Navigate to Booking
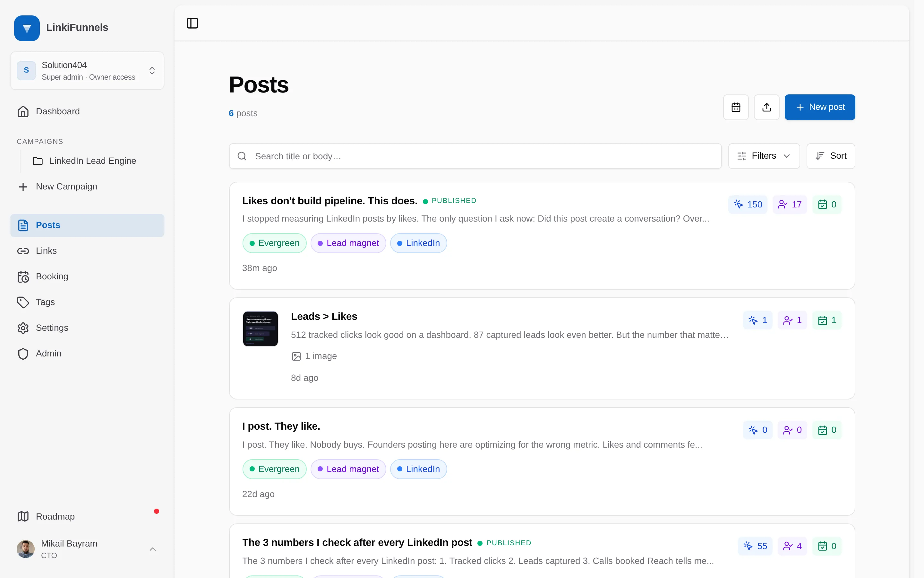 tap(88, 276)
